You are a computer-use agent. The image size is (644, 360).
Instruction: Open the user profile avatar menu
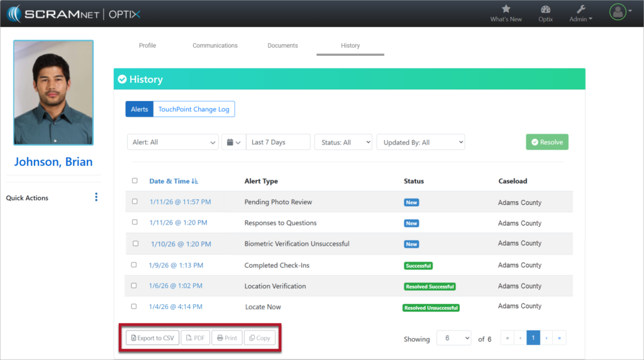(x=618, y=11)
